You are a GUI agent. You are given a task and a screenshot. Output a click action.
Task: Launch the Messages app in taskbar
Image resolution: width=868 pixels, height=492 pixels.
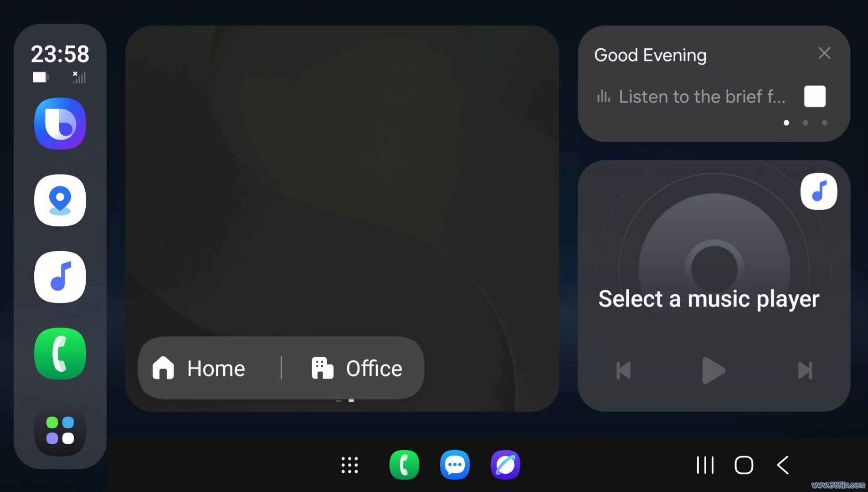[x=455, y=465]
